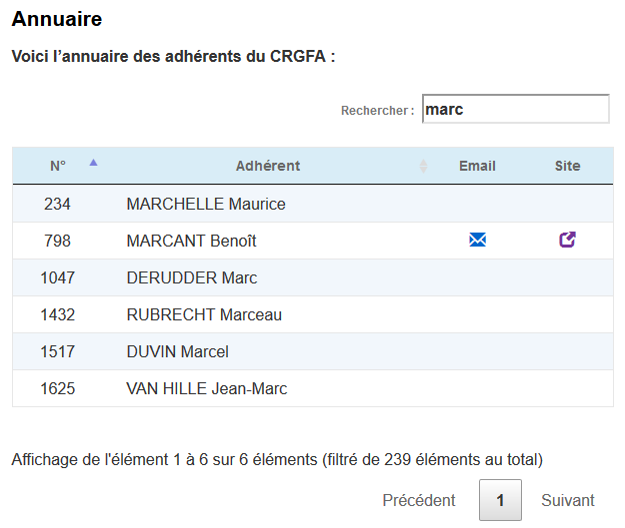
Task: Select the DUVIN Marcel row
Action: click(313, 351)
